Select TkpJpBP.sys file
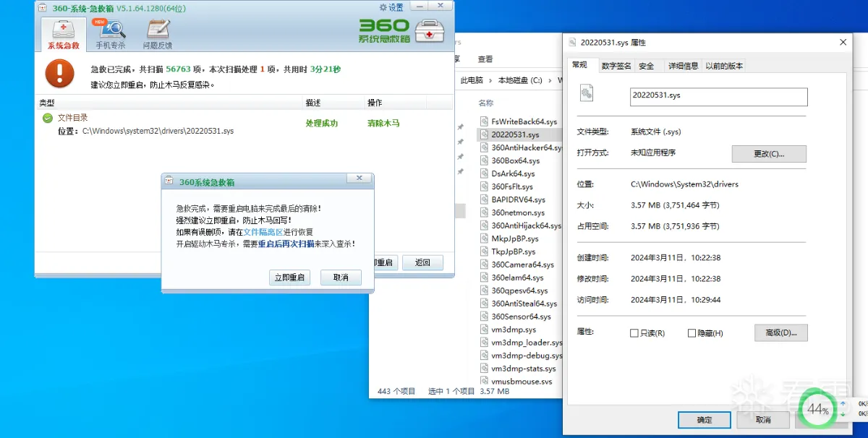The height and width of the screenshot is (438, 868). [508, 252]
